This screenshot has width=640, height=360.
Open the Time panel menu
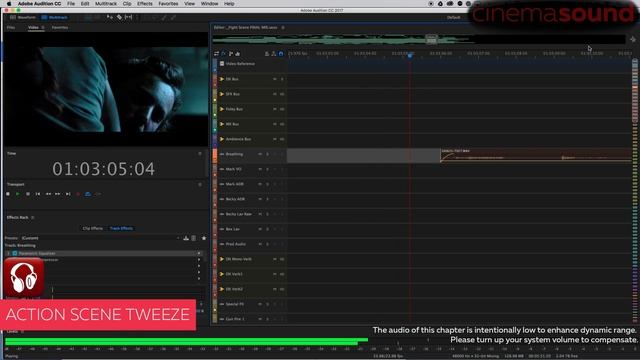click(x=200, y=153)
